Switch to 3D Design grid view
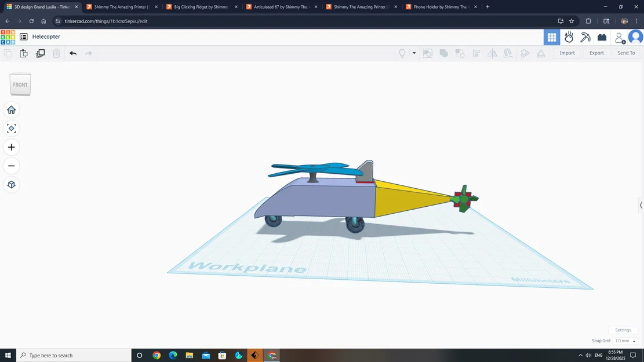The height and width of the screenshot is (362, 644). [552, 37]
